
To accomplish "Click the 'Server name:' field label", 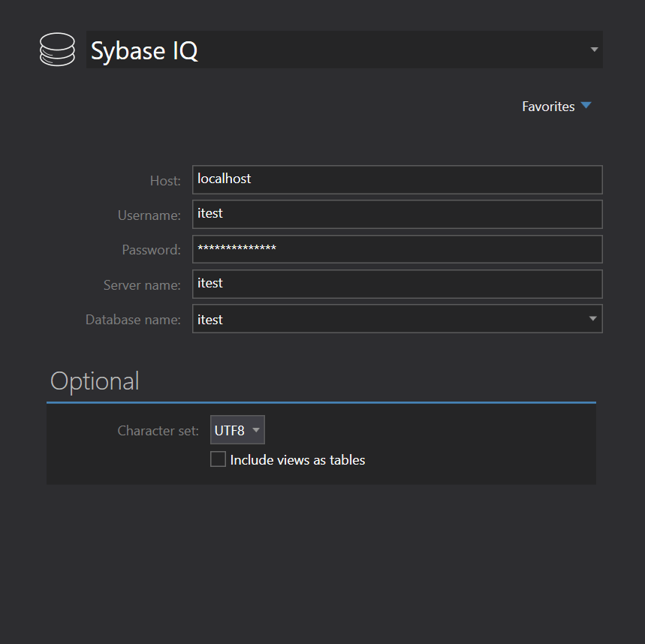I will (x=142, y=285).
